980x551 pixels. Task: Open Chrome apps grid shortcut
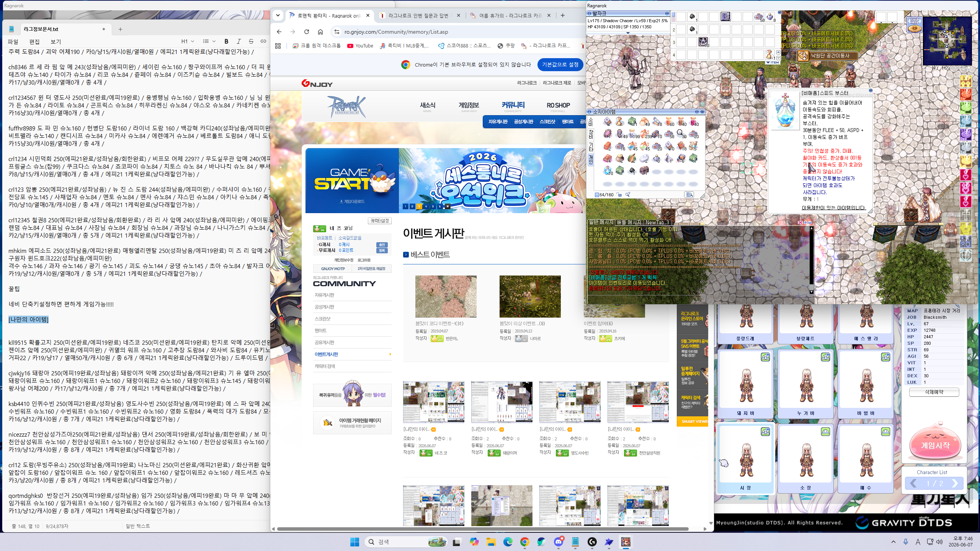[278, 46]
